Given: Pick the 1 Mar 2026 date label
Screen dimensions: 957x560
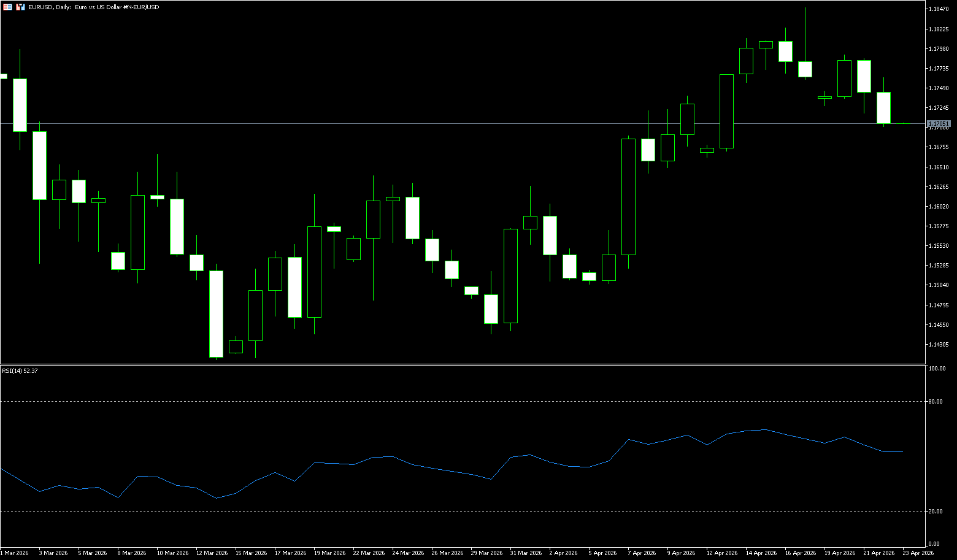Looking at the screenshot, I should coord(15,553).
